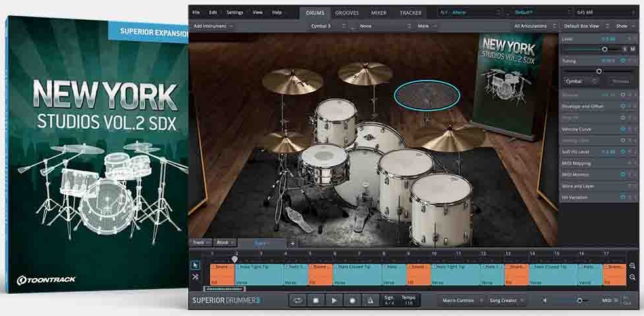Toggle the Envelope and Offset power button

(x=623, y=106)
